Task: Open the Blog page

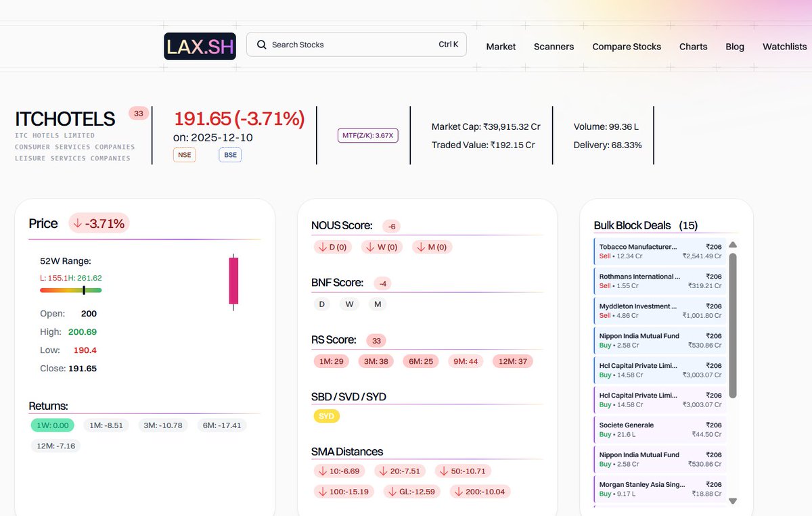Action: [x=735, y=47]
